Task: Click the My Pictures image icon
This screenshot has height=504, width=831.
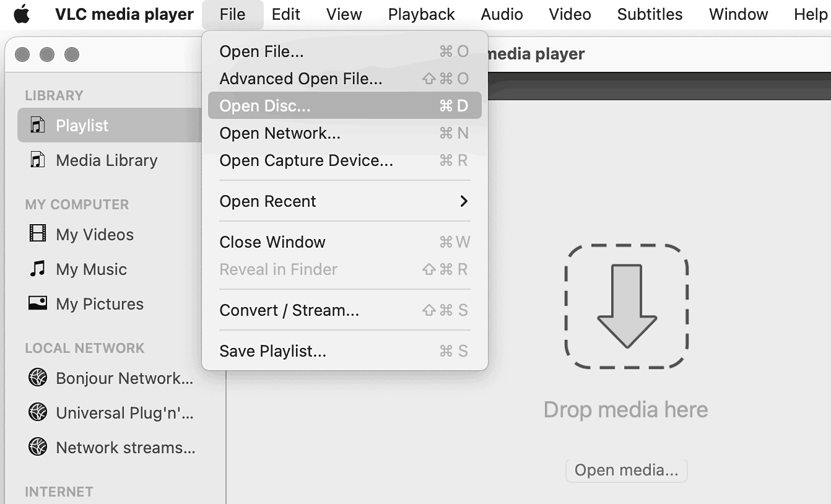Action: click(x=38, y=303)
